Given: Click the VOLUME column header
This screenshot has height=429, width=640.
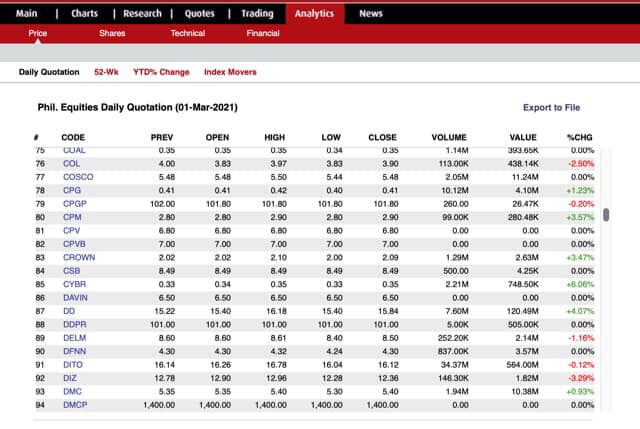Looking at the screenshot, I should [x=449, y=138].
